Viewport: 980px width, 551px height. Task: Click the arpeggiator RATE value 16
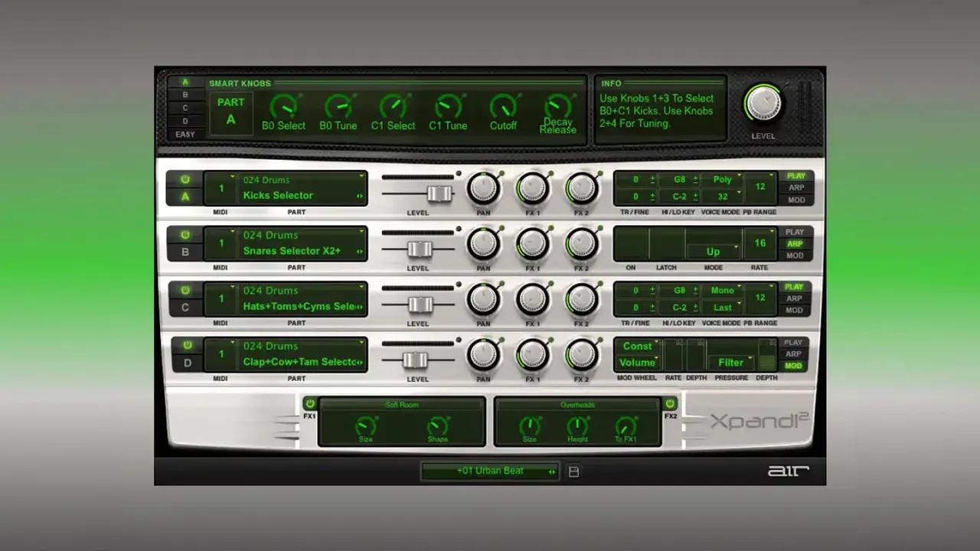[760, 243]
